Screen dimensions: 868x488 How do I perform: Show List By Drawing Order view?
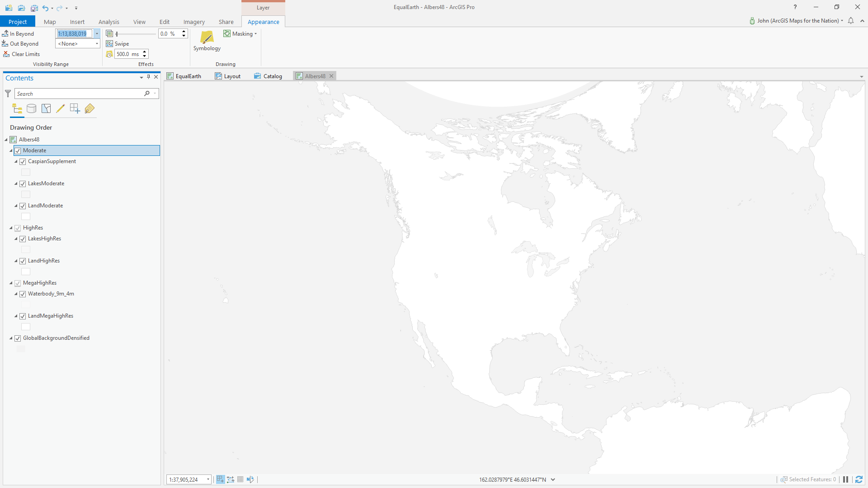coord(17,108)
